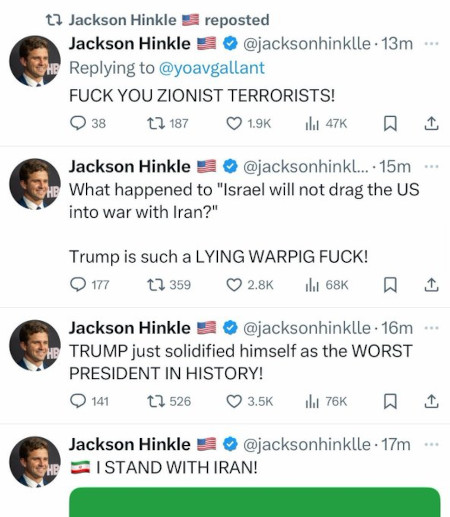The height and width of the screenshot is (517, 450).
Task: View analytics showing 47K views
Action: (326, 124)
